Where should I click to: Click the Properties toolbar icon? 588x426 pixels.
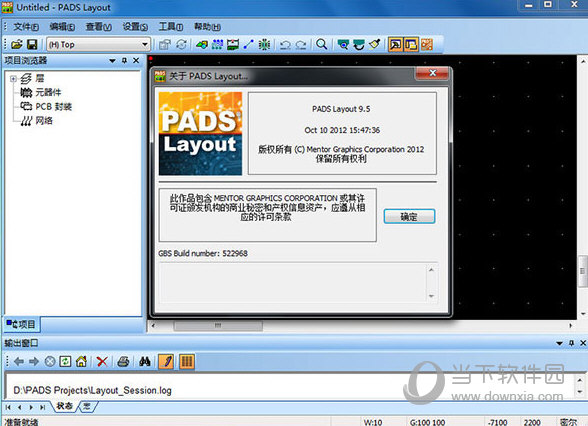pos(165,45)
